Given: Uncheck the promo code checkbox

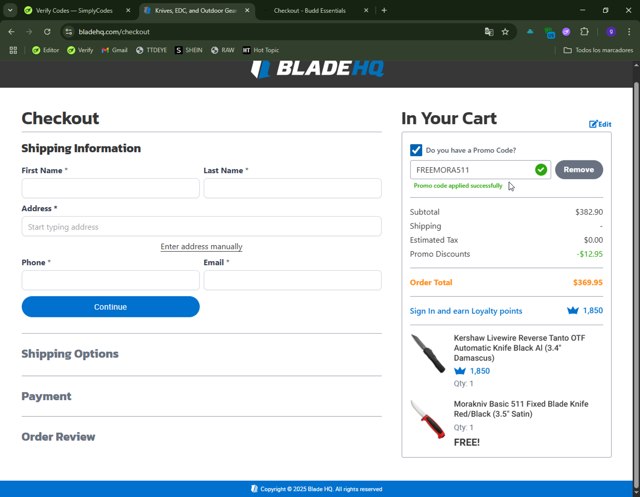Looking at the screenshot, I should (416, 150).
